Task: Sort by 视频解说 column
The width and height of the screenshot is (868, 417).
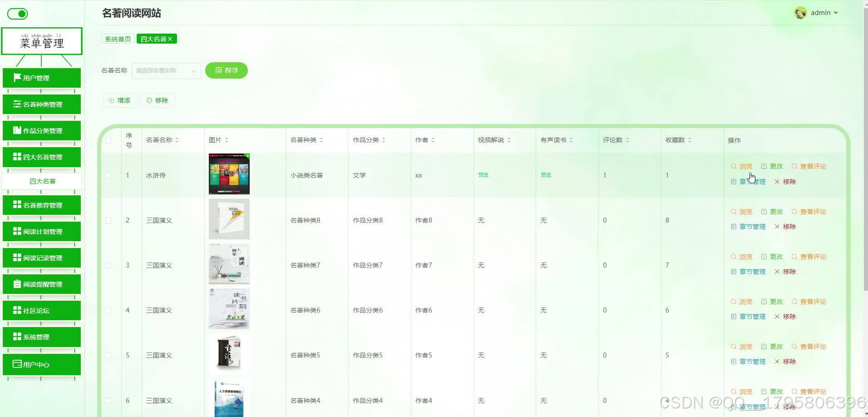Action: [509, 140]
